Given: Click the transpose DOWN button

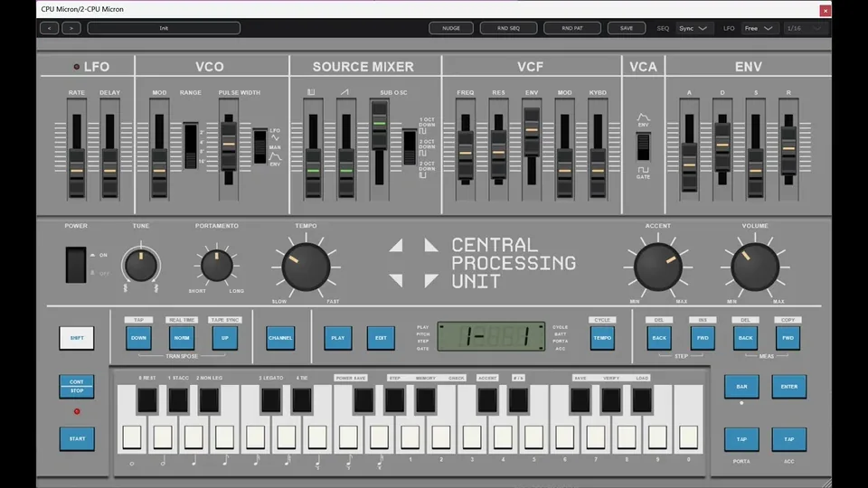Looking at the screenshot, I should (138, 338).
